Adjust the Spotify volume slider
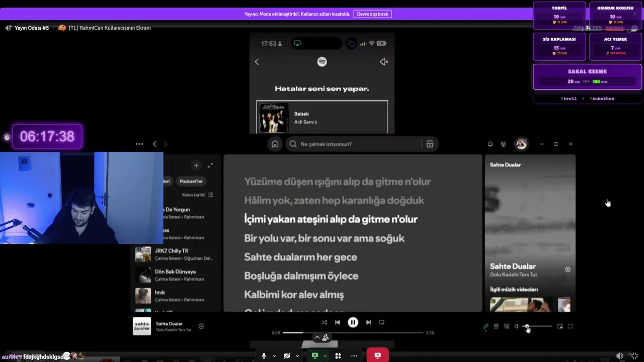Image resolution: width=644 pixels, height=362 pixels. coord(537,326)
